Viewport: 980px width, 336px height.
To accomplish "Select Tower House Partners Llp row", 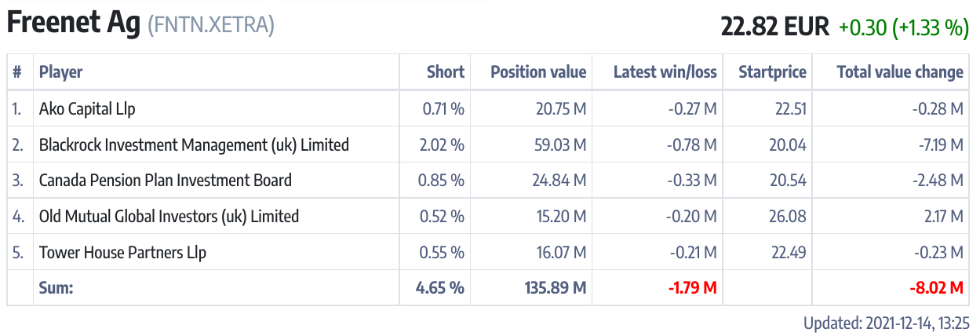I will (x=122, y=252).
